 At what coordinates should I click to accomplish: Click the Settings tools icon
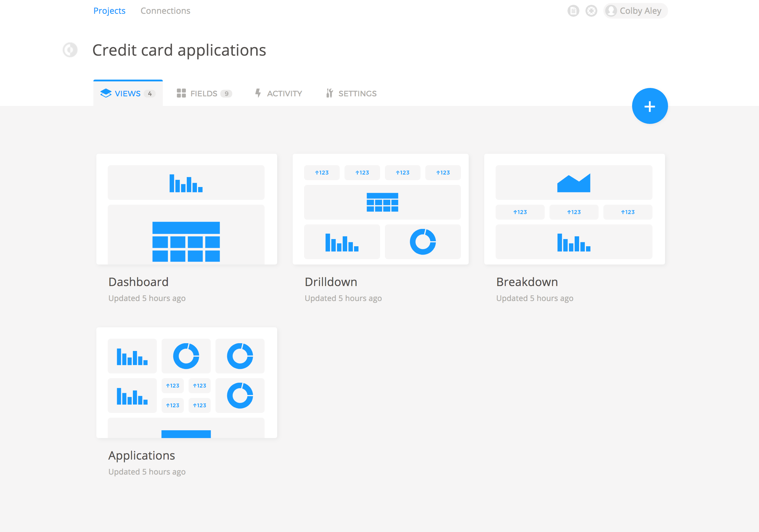pyautogui.click(x=329, y=94)
